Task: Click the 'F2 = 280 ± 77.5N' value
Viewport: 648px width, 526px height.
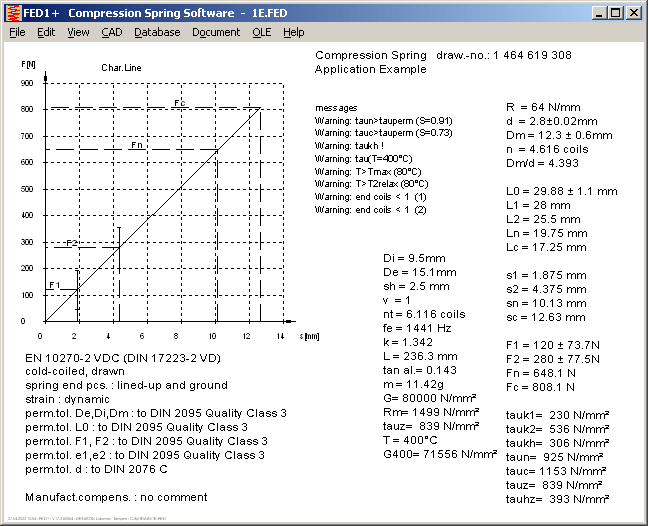Action: [553, 359]
